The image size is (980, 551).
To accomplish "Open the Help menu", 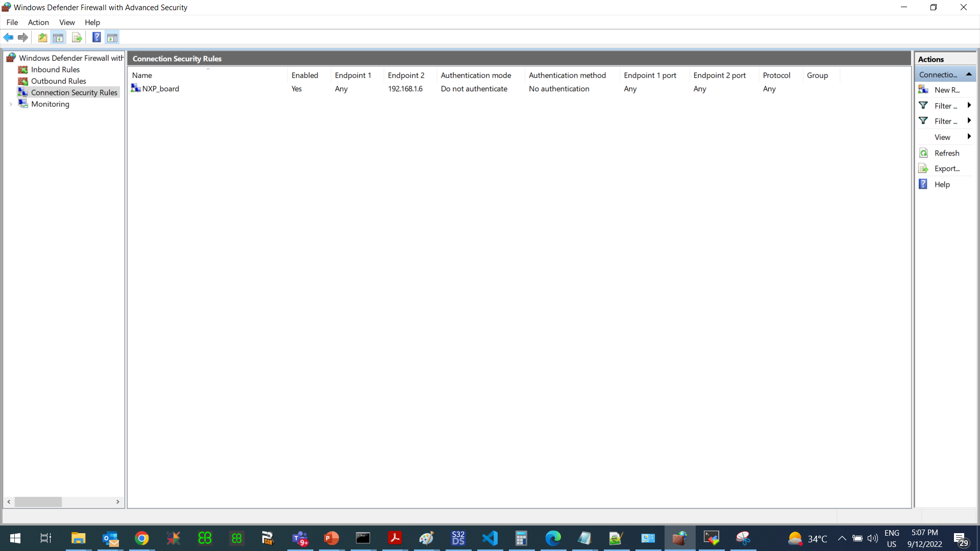I will click(92, 22).
